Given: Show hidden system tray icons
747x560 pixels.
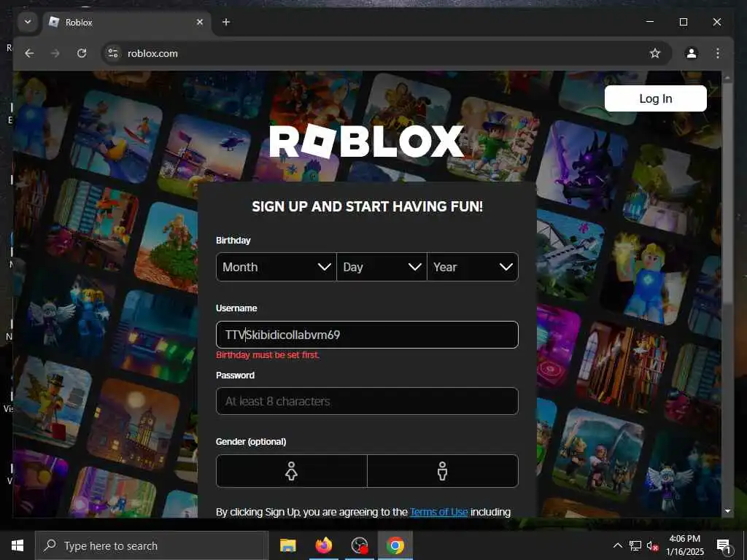Looking at the screenshot, I should [x=617, y=545].
